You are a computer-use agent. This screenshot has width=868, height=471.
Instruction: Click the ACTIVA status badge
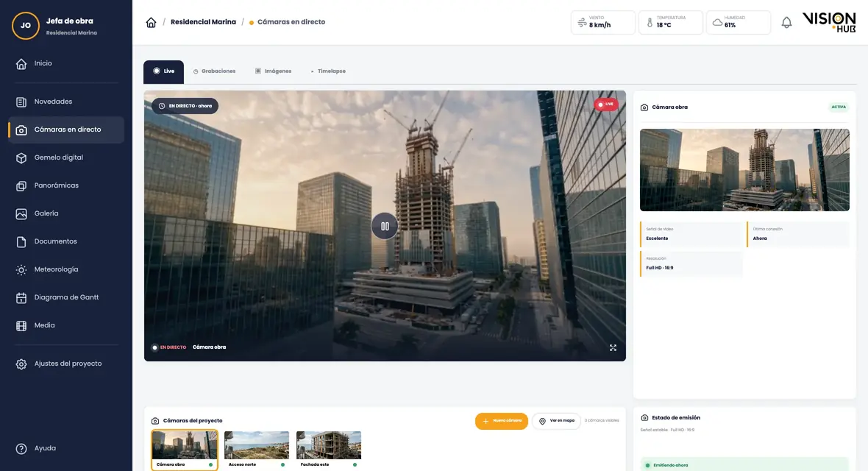point(838,107)
